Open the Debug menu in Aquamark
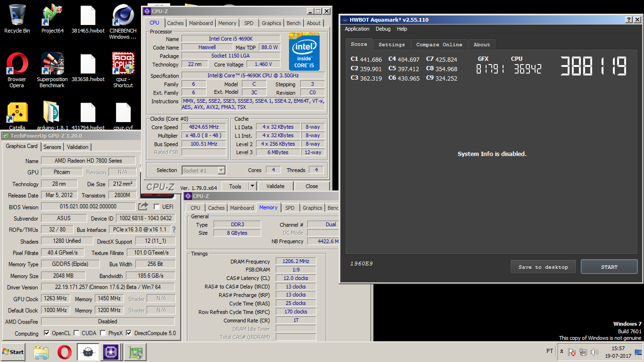Viewport: 644px width, 362px height. click(x=383, y=29)
